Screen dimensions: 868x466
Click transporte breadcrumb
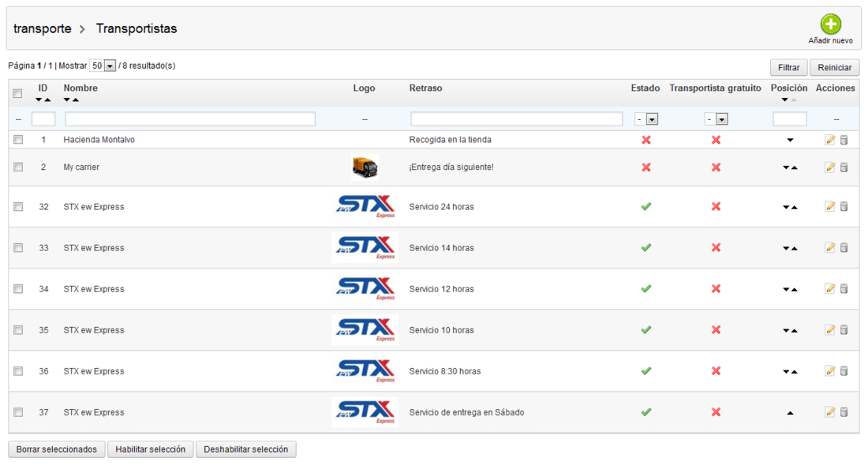coord(42,28)
